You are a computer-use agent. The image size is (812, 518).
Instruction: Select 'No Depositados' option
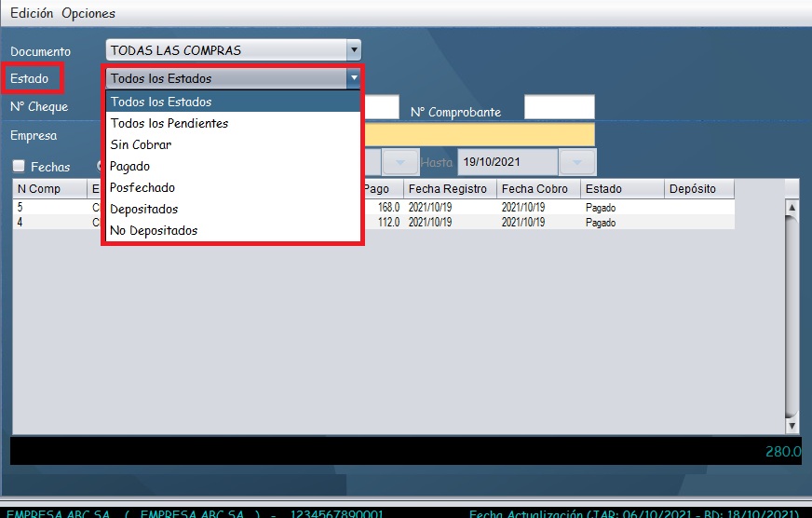[154, 230]
